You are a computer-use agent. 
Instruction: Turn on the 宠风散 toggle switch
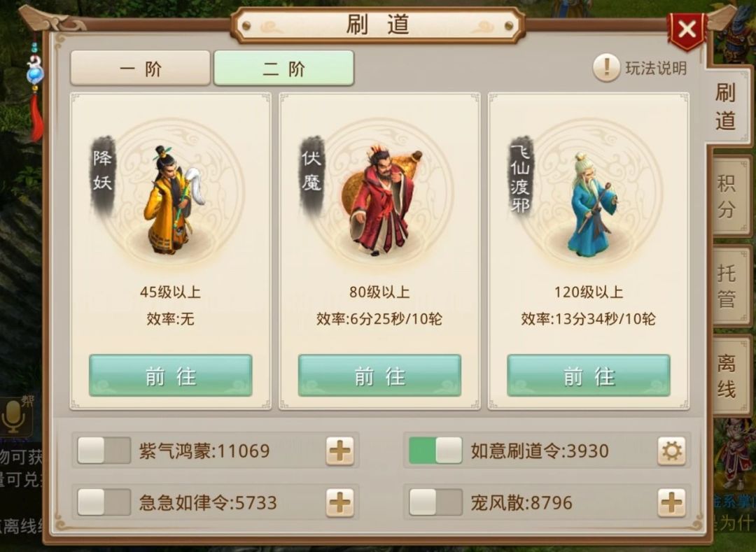[435, 502]
